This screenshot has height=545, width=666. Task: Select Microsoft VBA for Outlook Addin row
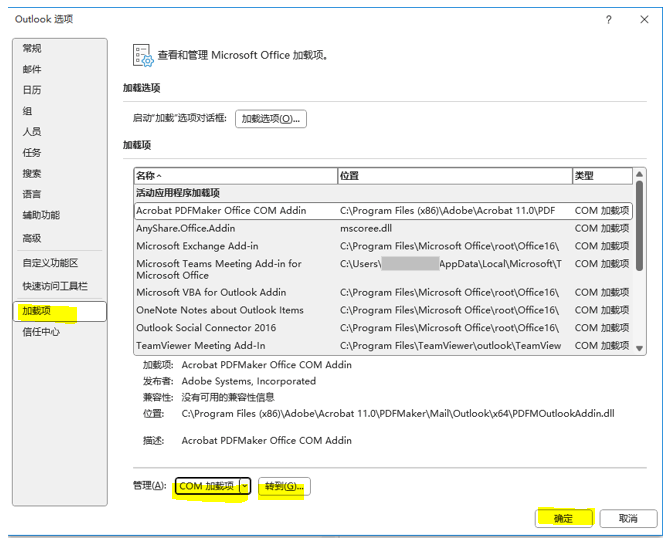383,293
